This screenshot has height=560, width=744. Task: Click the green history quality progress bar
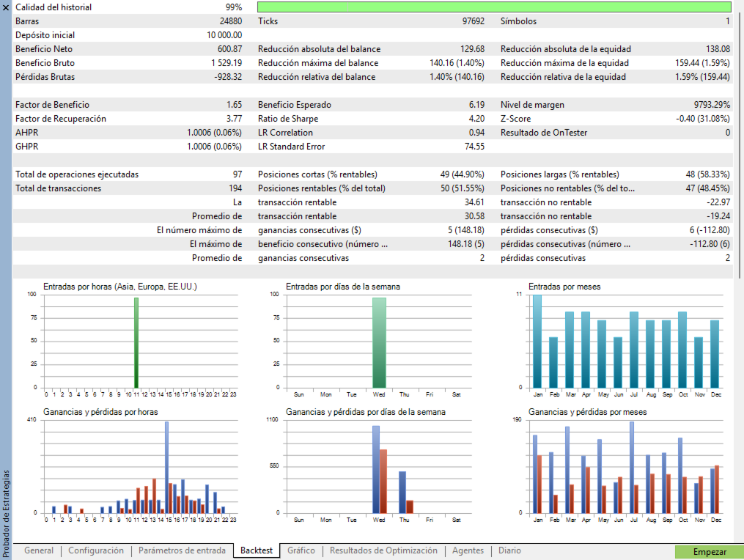(x=495, y=7)
